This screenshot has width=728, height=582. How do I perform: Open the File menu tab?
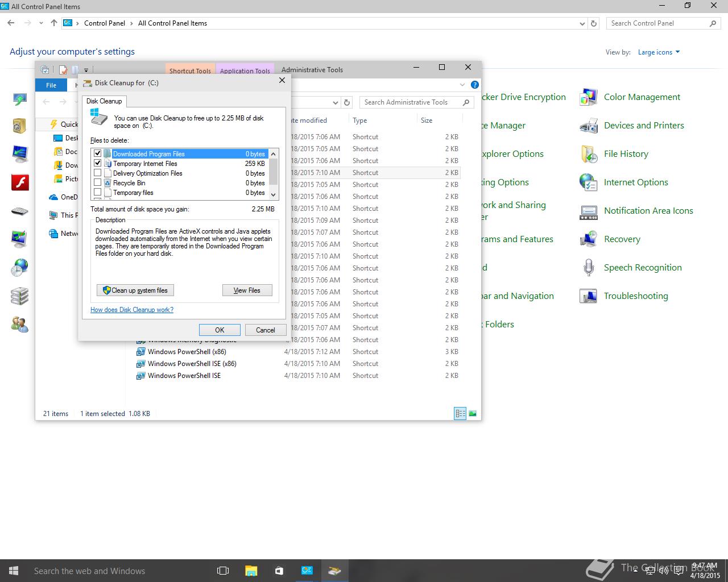click(x=51, y=85)
